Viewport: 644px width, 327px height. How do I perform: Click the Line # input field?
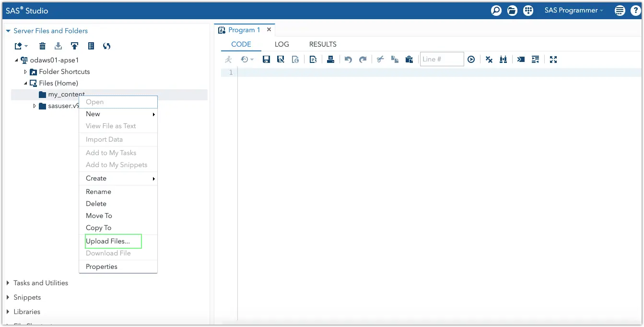tap(442, 59)
